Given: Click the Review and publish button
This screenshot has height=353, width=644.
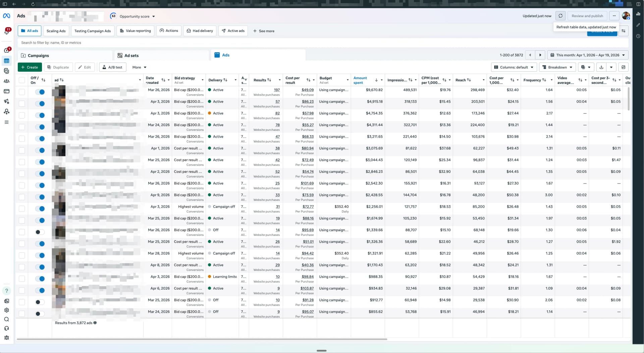Looking at the screenshot, I should click(x=587, y=16).
